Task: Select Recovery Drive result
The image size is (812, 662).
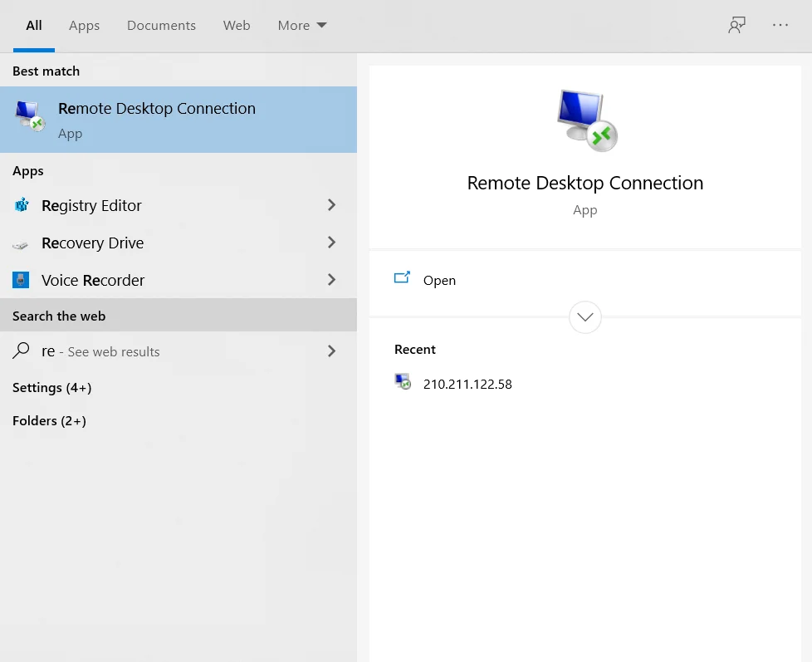Action: tap(179, 243)
